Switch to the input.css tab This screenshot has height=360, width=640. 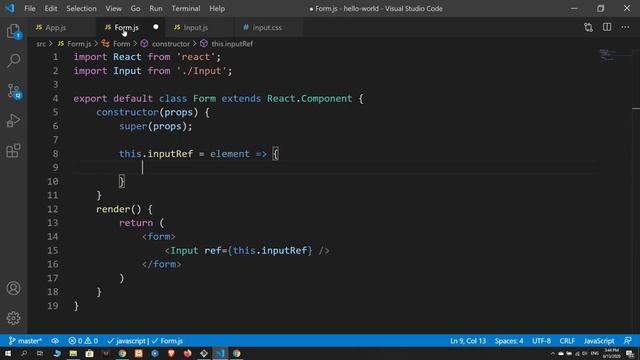(x=267, y=27)
